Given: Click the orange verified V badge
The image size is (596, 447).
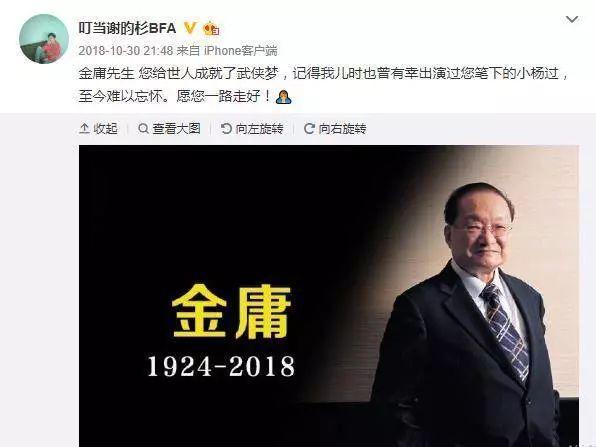Looking at the screenshot, I should coord(190,28).
